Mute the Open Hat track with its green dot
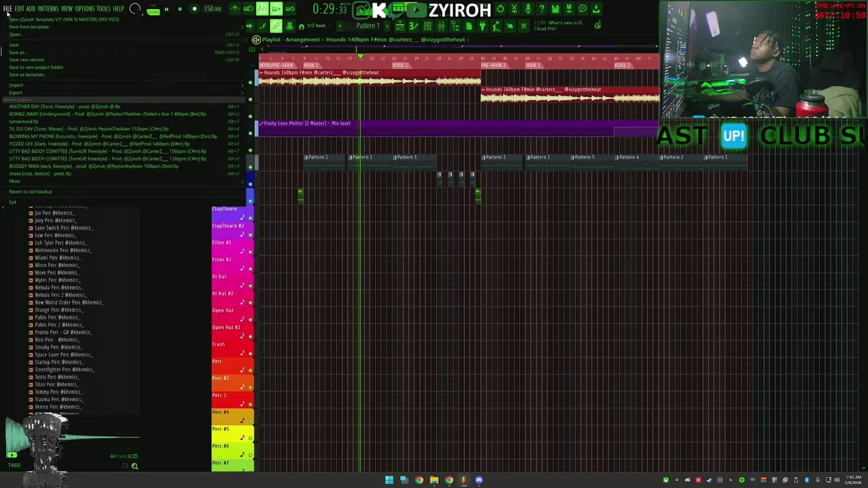868x488 pixels. 250,319
